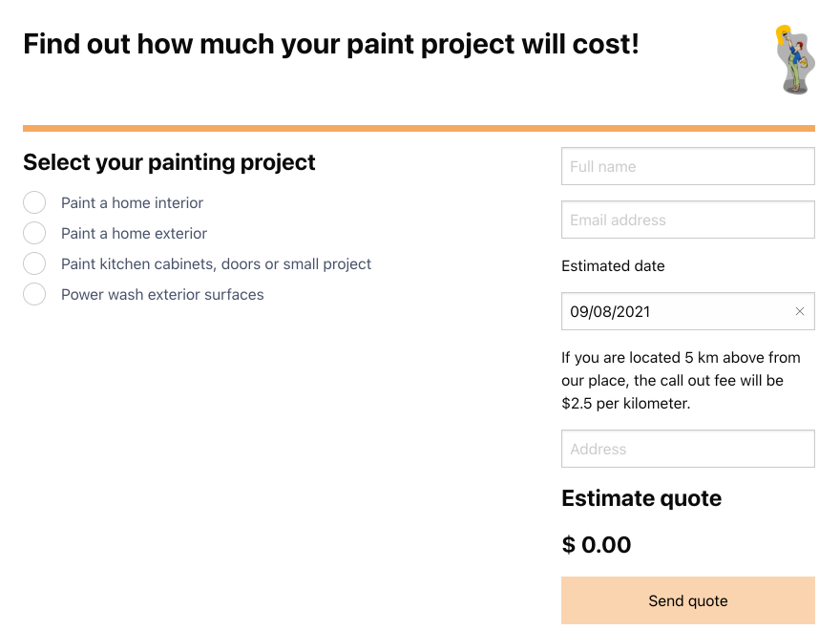Submit with the Send quote button

pyautogui.click(x=688, y=600)
